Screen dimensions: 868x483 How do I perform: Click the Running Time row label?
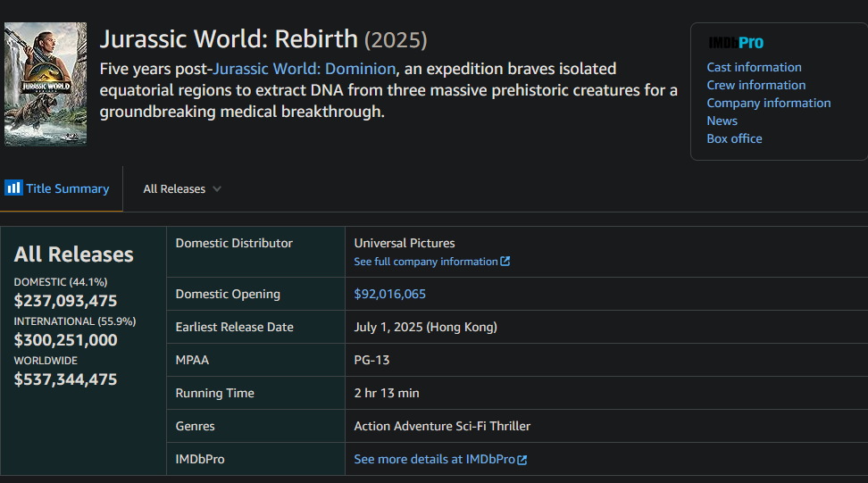(x=215, y=393)
